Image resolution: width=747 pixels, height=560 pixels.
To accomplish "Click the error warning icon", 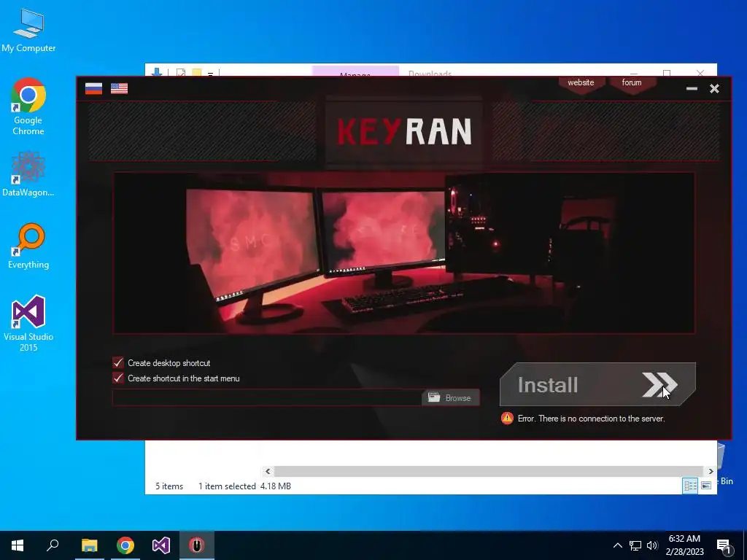I will tap(507, 418).
